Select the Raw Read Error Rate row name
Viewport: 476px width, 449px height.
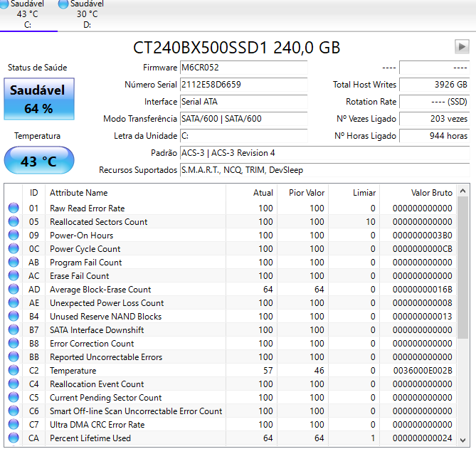click(x=87, y=208)
